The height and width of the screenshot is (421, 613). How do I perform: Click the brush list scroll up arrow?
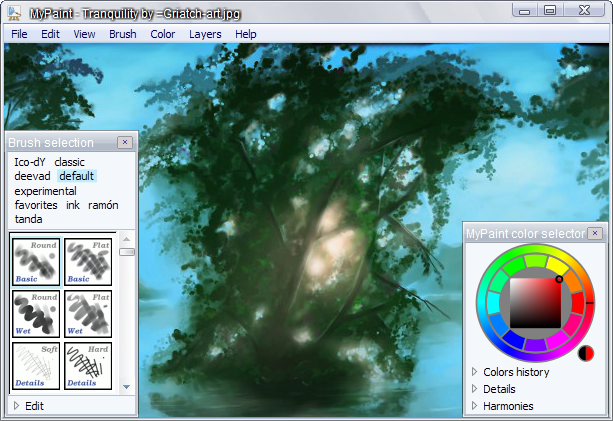[x=126, y=238]
